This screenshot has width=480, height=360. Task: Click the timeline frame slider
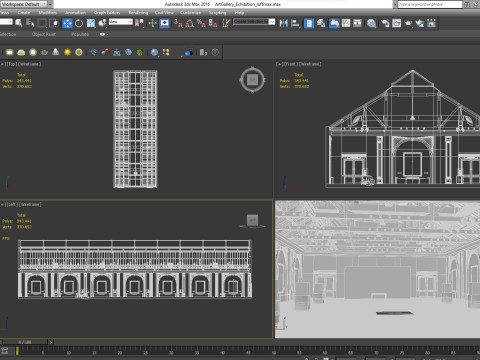click(x=25, y=342)
